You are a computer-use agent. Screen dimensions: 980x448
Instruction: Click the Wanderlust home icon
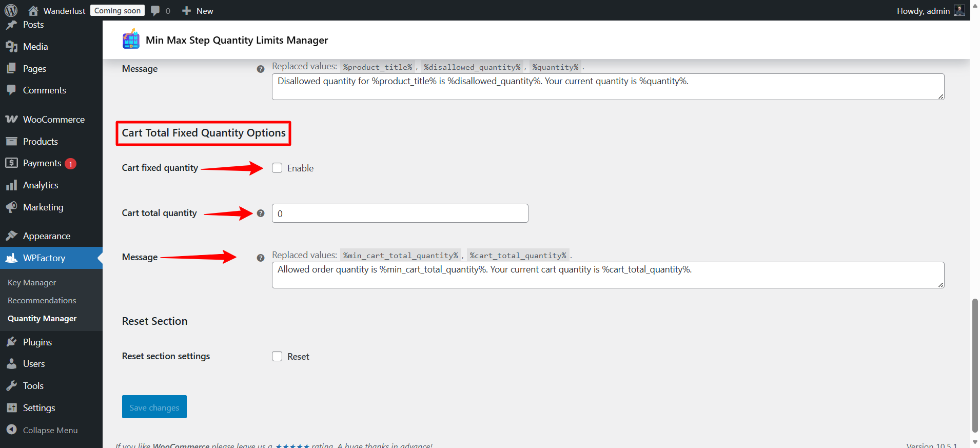tap(33, 11)
